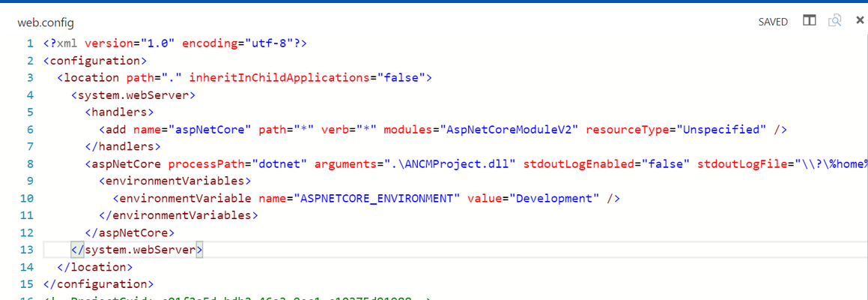The width and height of the screenshot is (868, 300).
Task: Click the SAVED status label
Action: [773, 22]
